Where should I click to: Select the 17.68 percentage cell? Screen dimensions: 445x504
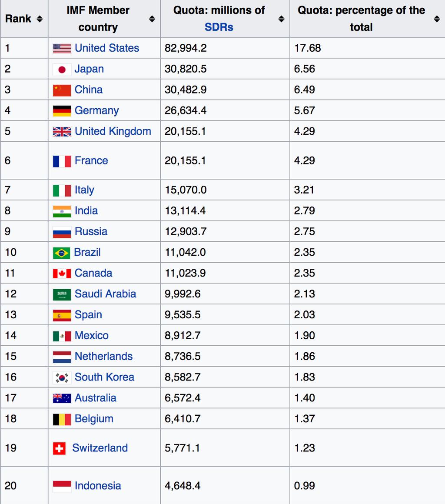tap(367, 48)
